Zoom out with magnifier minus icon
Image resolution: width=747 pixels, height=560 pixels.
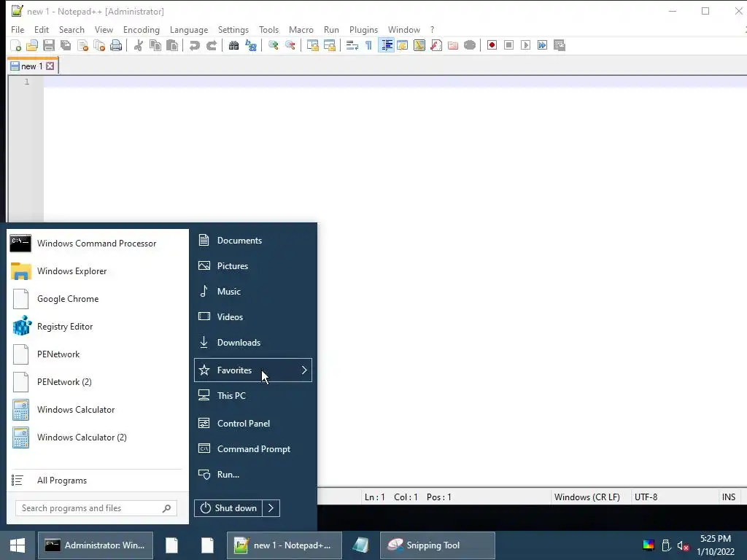tap(290, 46)
